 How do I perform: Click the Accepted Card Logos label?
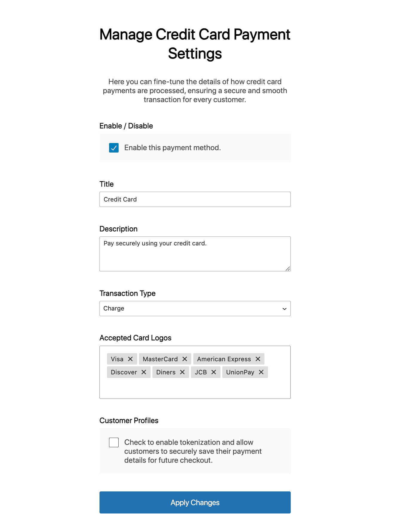pos(135,338)
